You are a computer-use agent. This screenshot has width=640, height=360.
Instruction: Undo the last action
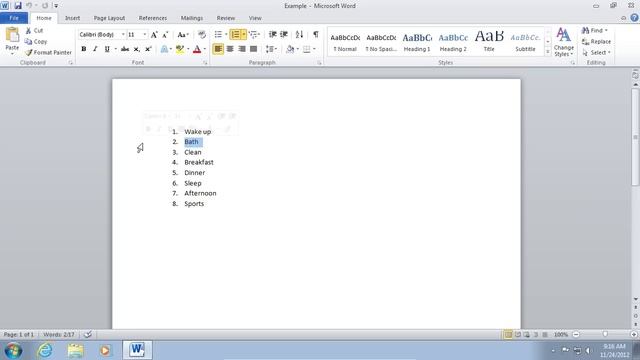tap(29, 6)
